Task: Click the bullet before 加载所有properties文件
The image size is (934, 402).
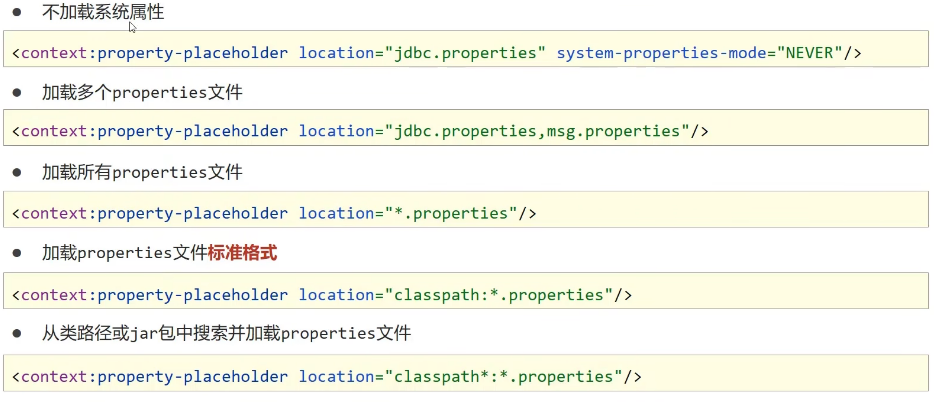Action: (x=17, y=173)
